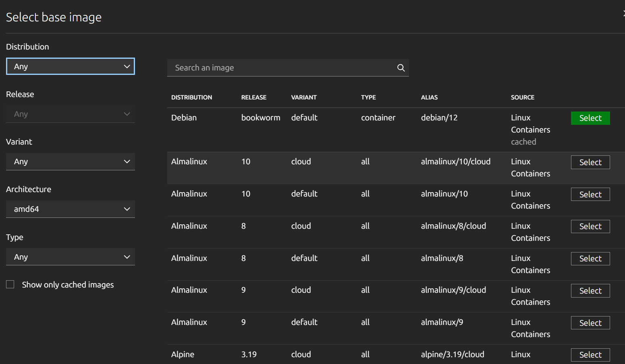Image resolution: width=625 pixels, height=364 pixels.
Task: Select the cached Debian bookworm image
Action: pos(590,118)
